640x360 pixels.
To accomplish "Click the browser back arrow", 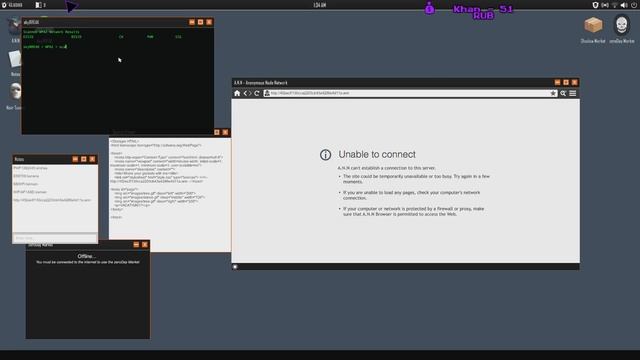I will (x=245, y=93).
